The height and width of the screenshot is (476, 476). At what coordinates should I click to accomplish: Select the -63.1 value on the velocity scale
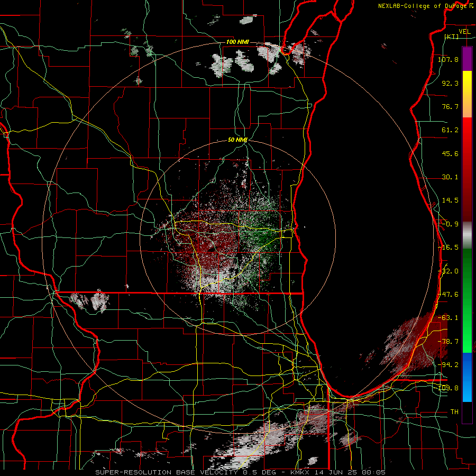pos(448,318)
